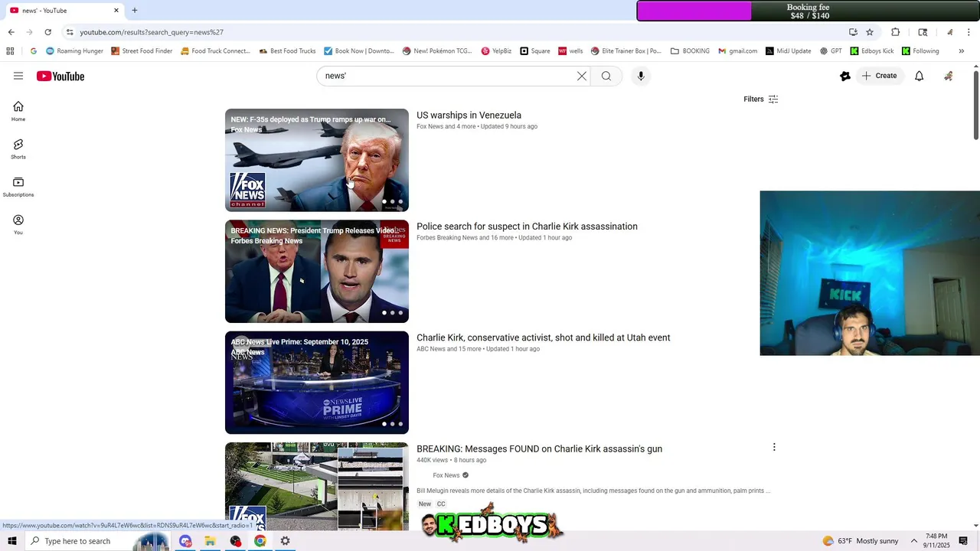The height and width of the screenshot is (551, 980).
Task: View site information icon in address bar
Action: click(70, 32)
